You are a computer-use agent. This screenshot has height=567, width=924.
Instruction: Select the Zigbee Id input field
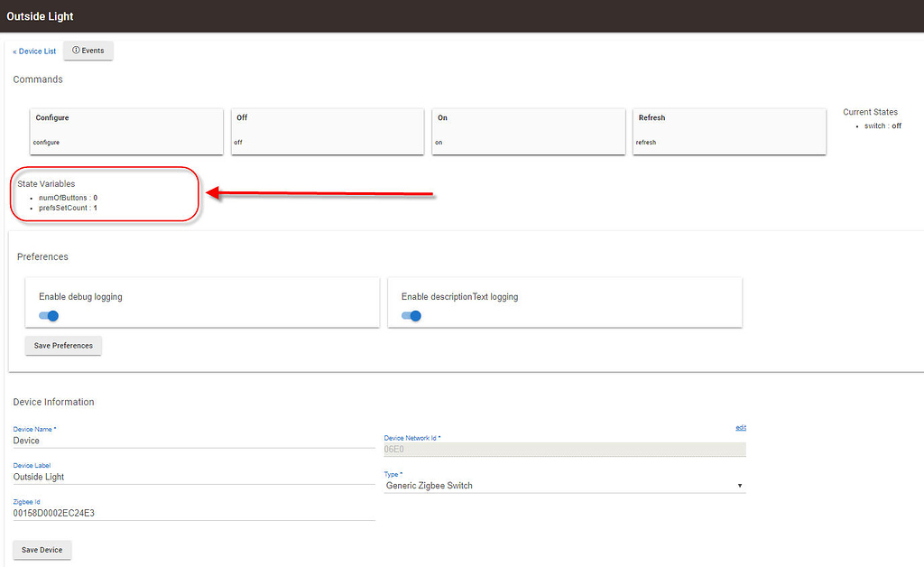click(x=193, y=513)
